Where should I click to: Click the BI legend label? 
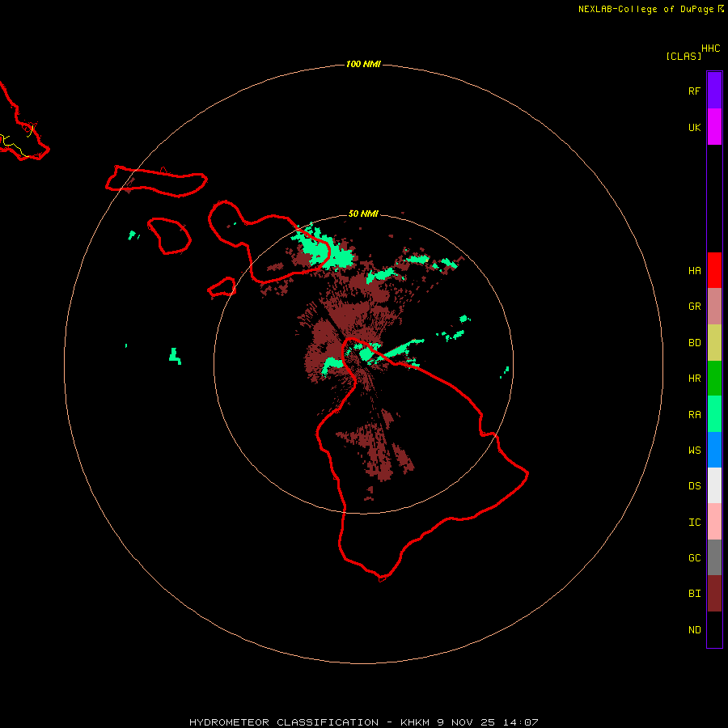pos(694,594)
